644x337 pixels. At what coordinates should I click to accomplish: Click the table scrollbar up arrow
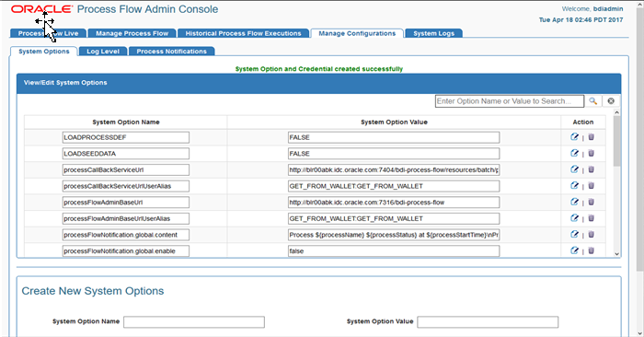616,112
